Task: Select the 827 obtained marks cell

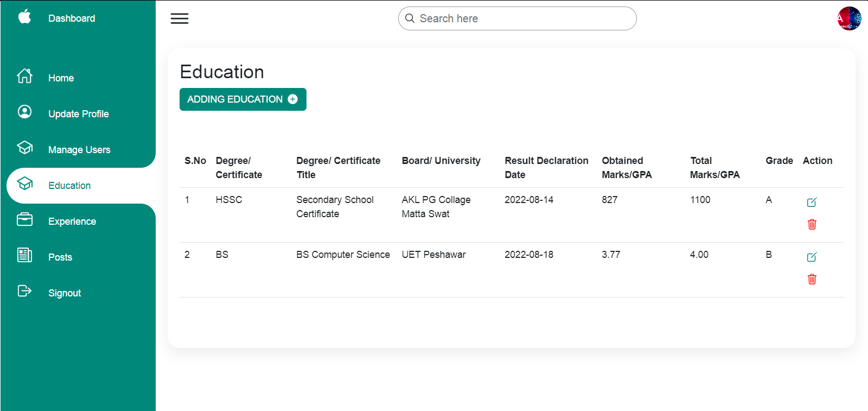Action: pyautogui.click(x=610, y=200)
